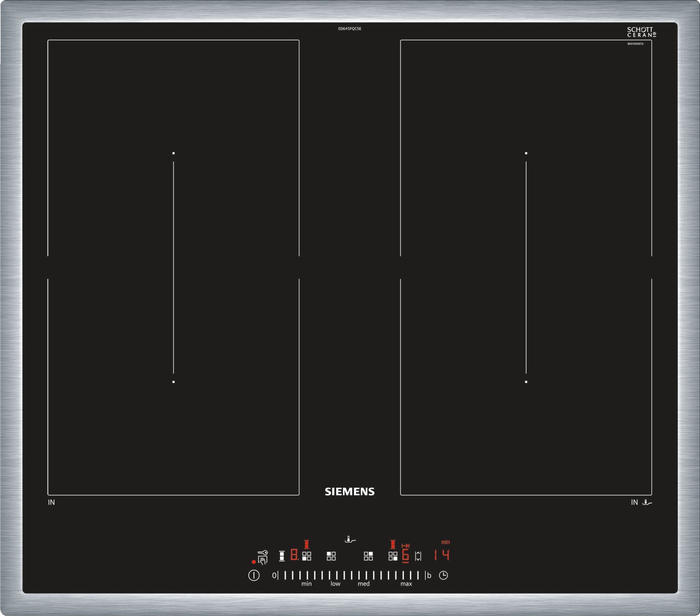Tap the left zone '8.' heat display
Viewport: 700px width, 616px height.
294,555
